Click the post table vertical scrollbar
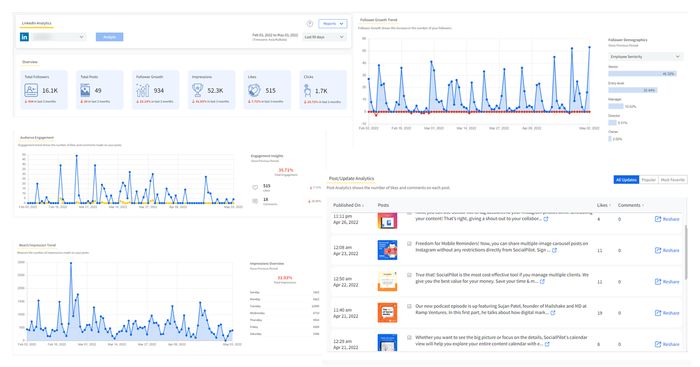This screenshot has height=367, width=700. (686, 252)
